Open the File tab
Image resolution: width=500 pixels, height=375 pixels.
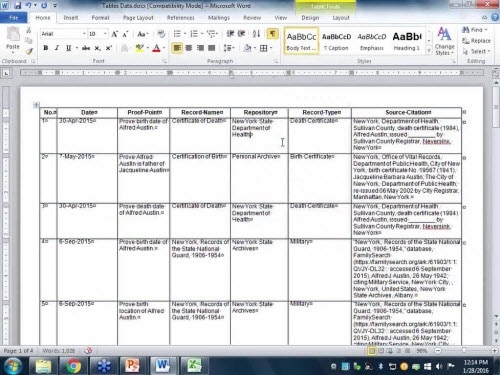(14, 18)
